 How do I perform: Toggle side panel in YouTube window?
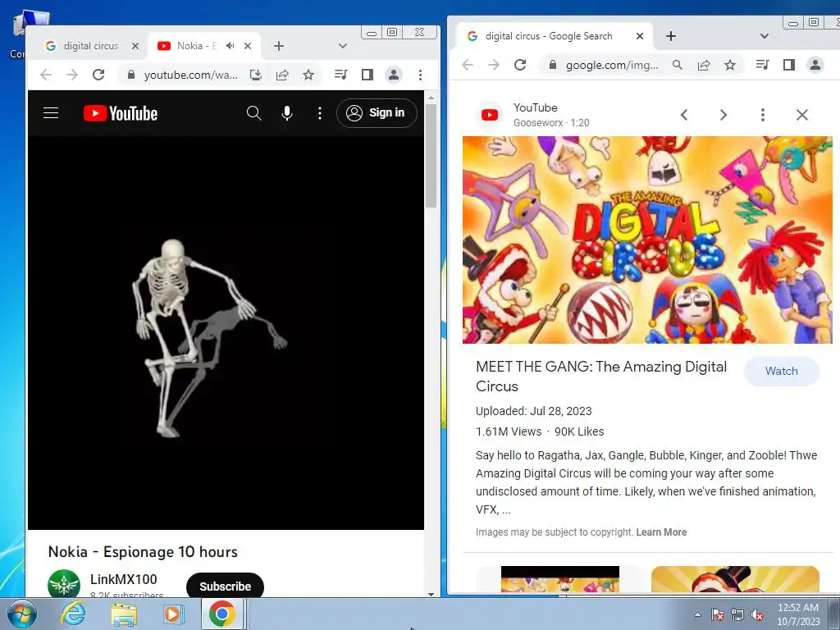pyautogui.click(x=367, y=75)
